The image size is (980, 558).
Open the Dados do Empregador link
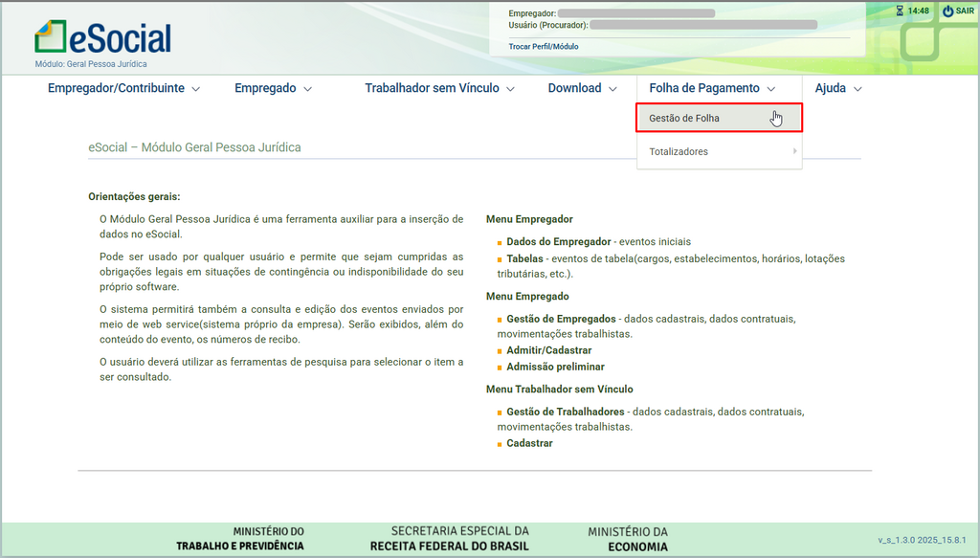click(559, 242)
